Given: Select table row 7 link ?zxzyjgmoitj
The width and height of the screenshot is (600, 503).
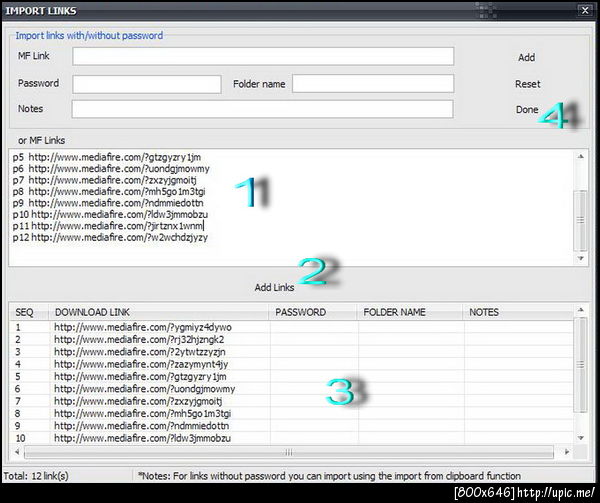Looking at the screenshot, I should click(292, 401).
